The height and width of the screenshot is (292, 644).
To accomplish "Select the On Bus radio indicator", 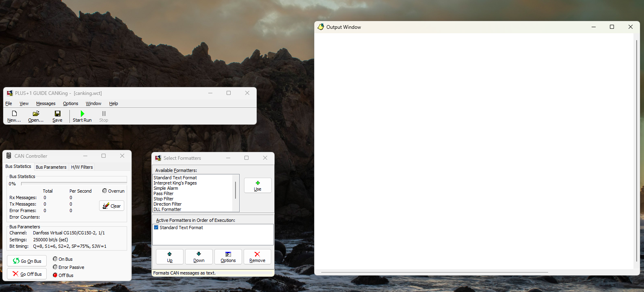I will point(55,259).
